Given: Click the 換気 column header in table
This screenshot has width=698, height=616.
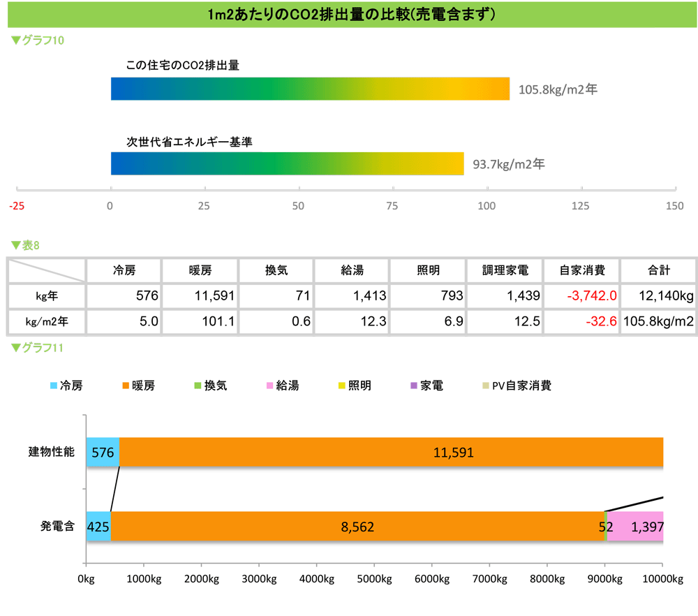Looking at the screenshot, I should point(276,270).
